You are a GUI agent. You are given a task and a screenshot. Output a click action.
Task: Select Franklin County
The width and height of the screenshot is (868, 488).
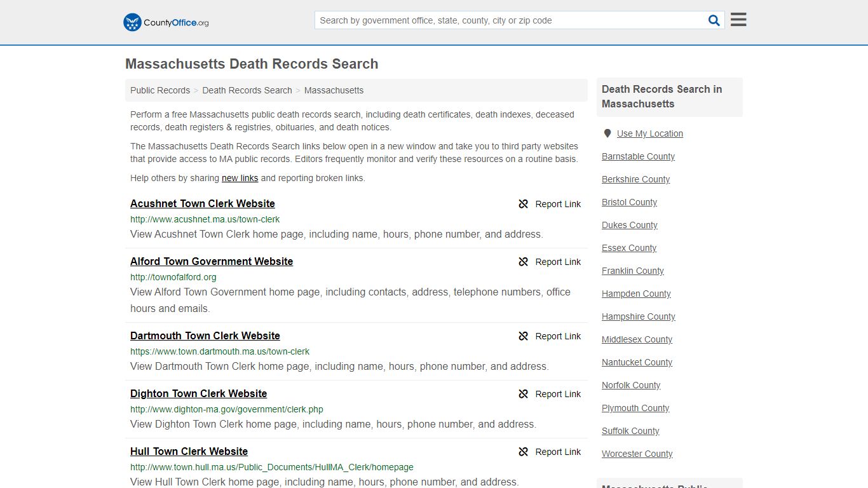click(633, 271)
